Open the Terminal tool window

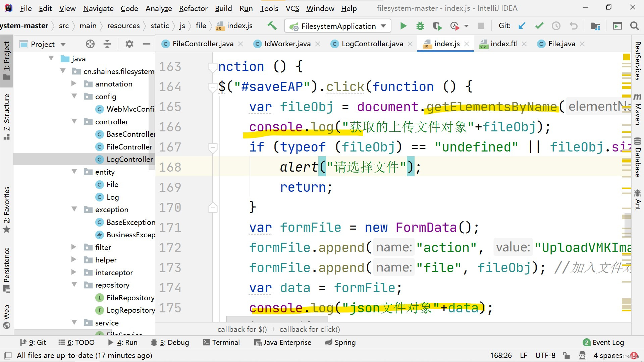(x=221, y=342)
